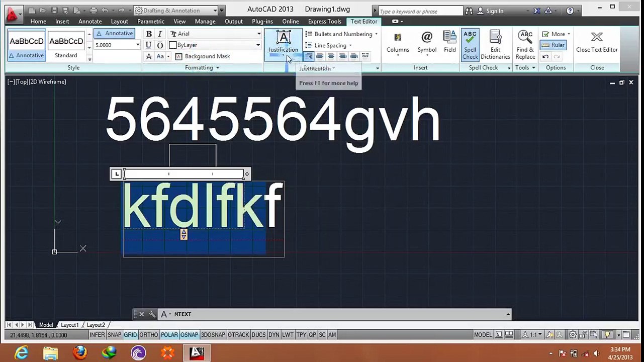This screenshot has width=644, height=362.
Task: Toggle the Ruler option
Action: [554, 45]
